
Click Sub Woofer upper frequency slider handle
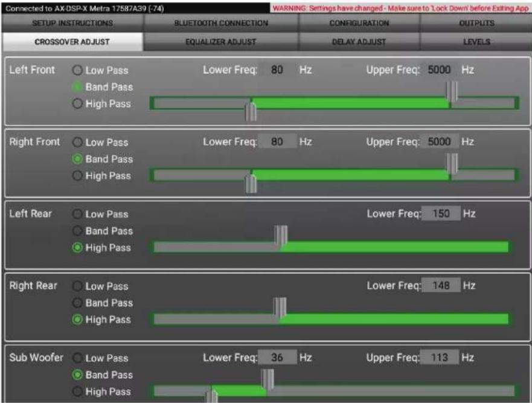(x=268, y=379)
